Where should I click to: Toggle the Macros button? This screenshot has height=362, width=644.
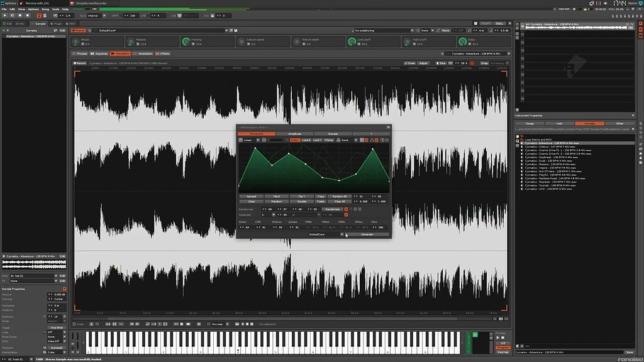click(79, 30)
